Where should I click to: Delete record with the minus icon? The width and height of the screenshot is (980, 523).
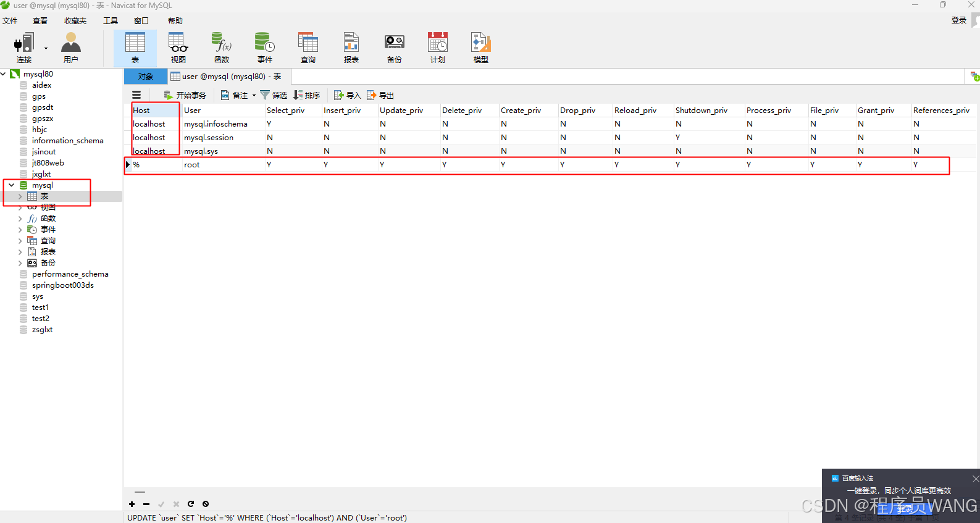146,504
